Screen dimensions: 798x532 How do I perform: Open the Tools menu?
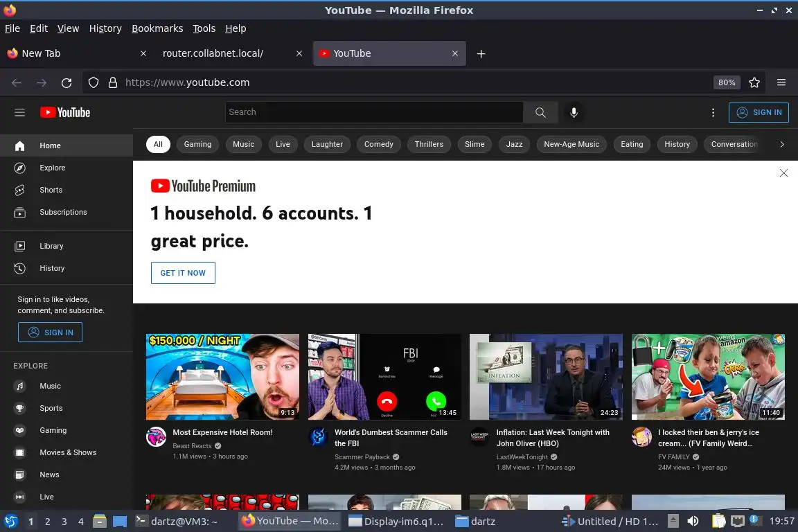[x=204, y=28]
